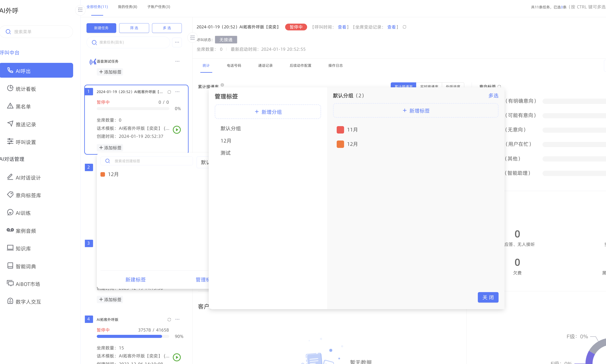Screen dimensions: 606x364
Task: Click magnifier icon in 搜索菜单 box
Action: 8,32
